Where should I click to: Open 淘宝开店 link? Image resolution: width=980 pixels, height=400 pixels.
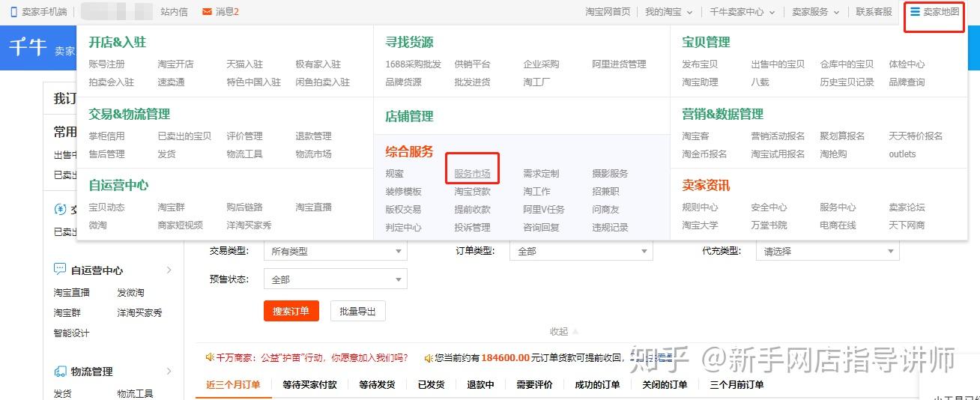coord(175,64)
